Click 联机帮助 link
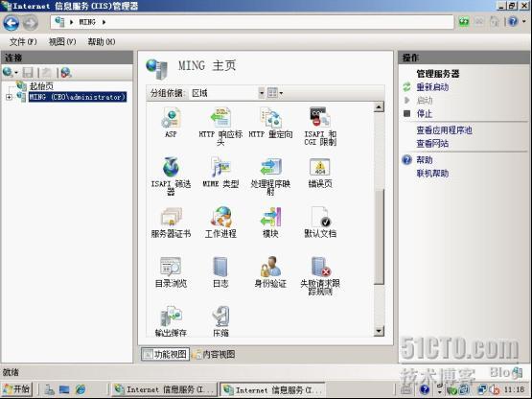Viewport: 532px width, 399px height. [x=432, y=174]
